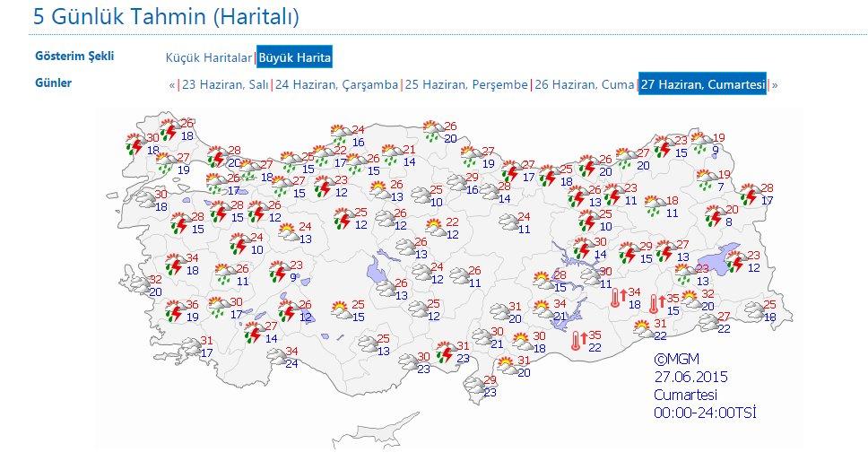Click the thunderstorm icon labeled 27/17
The width and height of the screenshot is (868, 461).
(x=511, y=170)
